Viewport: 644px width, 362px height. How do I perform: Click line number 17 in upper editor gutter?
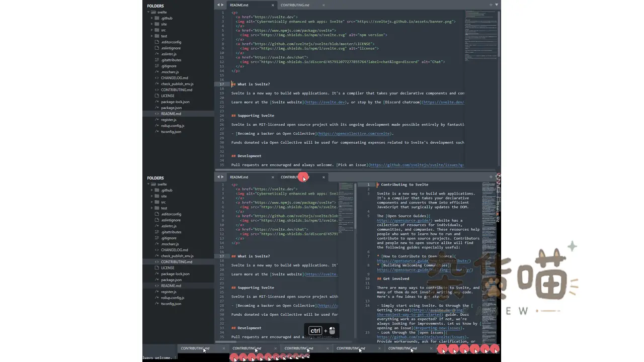pyautogui.click(x=222, y=84)
